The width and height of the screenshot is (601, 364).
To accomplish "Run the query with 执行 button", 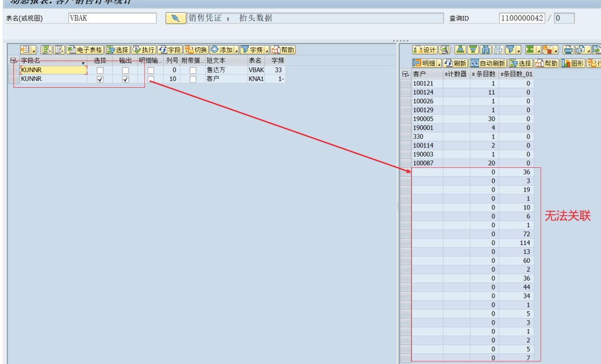I will pyautogui.click(x=144, y=50).
